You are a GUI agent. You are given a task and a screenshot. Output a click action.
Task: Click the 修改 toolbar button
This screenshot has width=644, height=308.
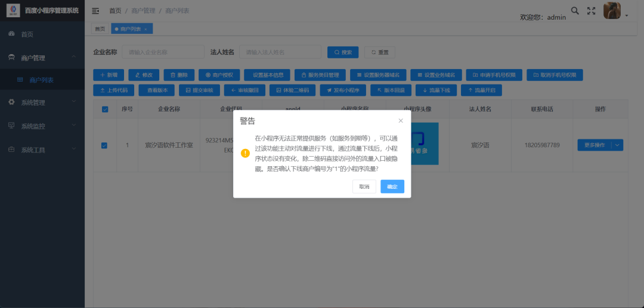coord(144,75)
